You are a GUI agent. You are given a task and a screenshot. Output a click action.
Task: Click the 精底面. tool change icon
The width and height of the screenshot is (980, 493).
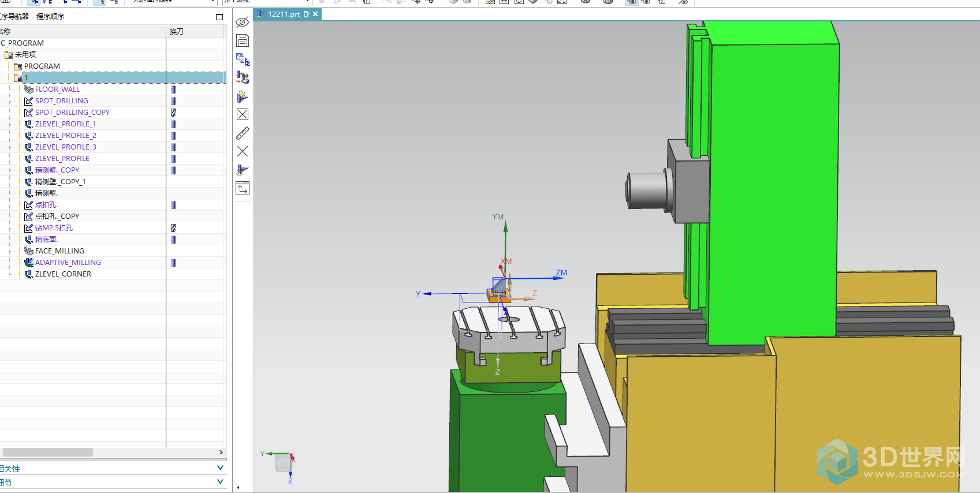(173, 240)
